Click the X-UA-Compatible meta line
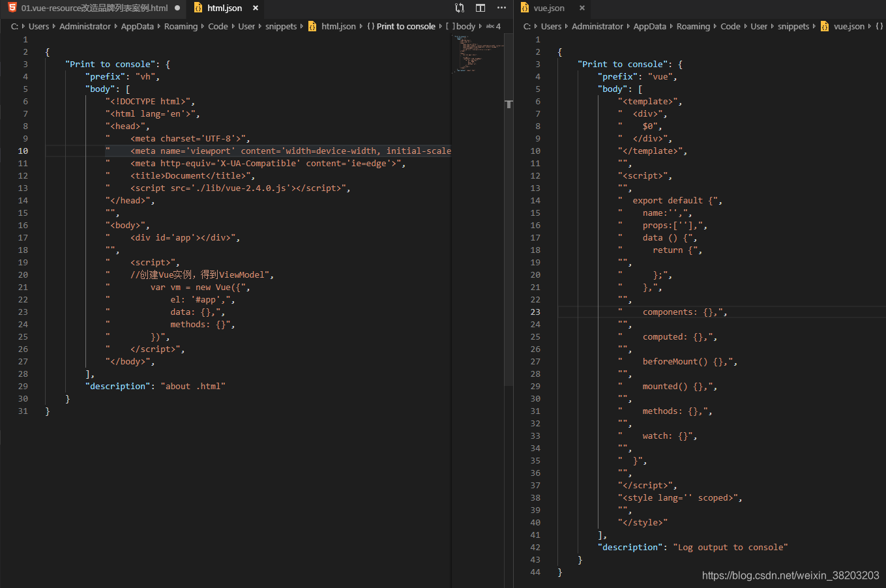The width and height of the screenshot is (886, 588). (x=256, y=163)
